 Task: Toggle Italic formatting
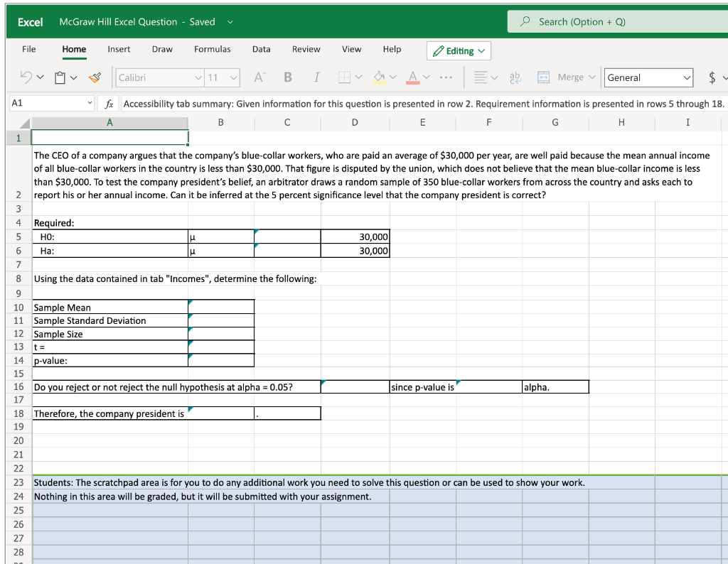316,77
